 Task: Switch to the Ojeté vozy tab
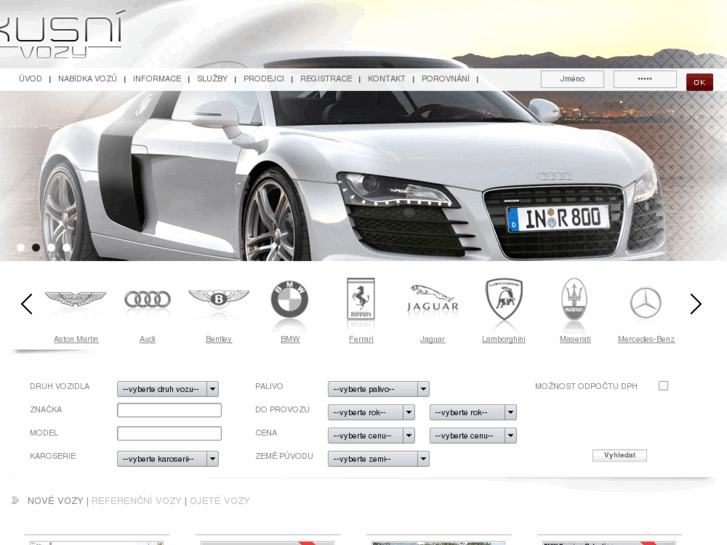point(220,501)
